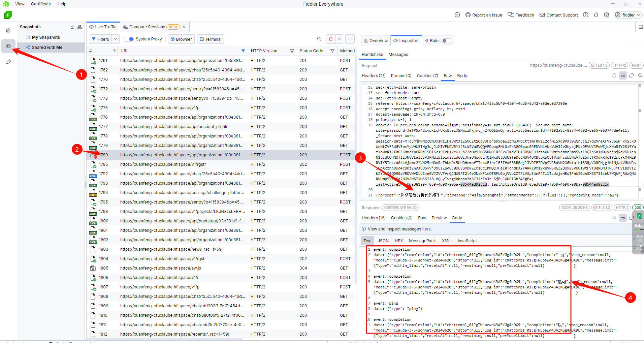Toggle the System Proxy switch
The height and width of the screenshot is (343, 644).
pyautogui.click(x=129, y=39)
